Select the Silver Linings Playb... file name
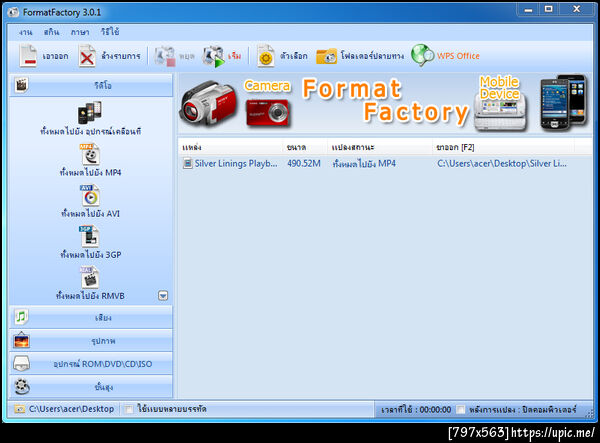600x443 pixels. tap(236, 164)
